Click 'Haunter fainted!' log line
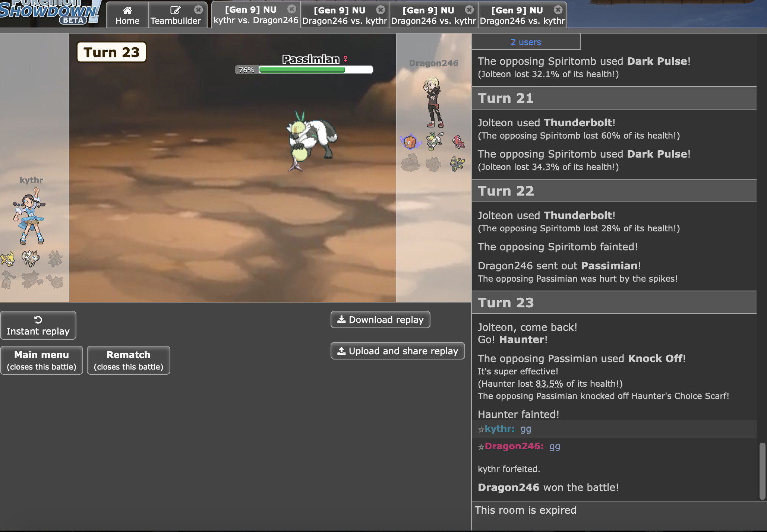This screenshot has width=767, height=532. 518,414
